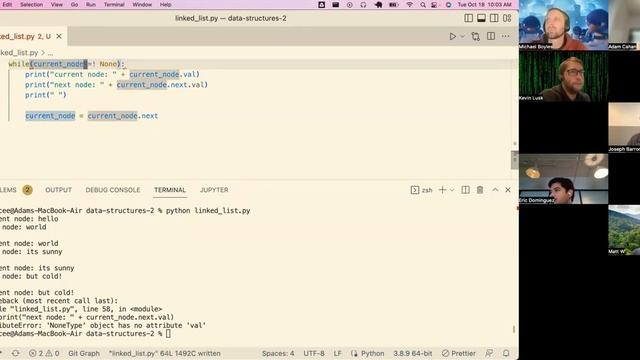
Task: Open the Help menu
Action: [x=165, y=4]
